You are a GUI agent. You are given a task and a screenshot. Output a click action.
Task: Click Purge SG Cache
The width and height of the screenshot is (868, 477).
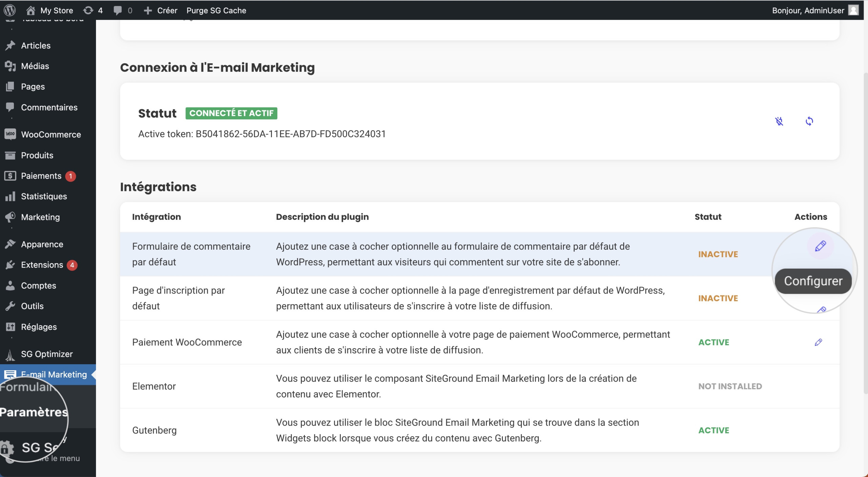(x=216, y=10)
